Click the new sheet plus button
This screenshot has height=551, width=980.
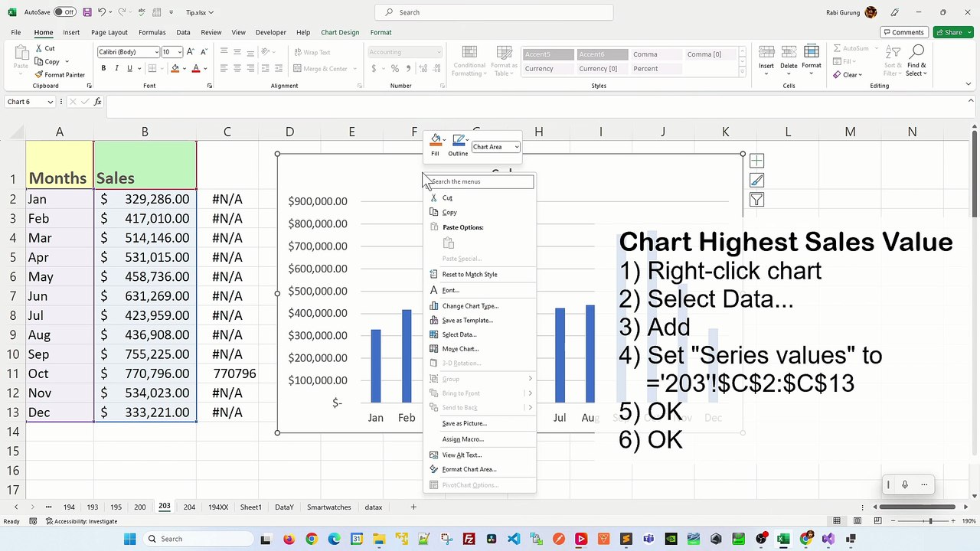coord(413,507)
